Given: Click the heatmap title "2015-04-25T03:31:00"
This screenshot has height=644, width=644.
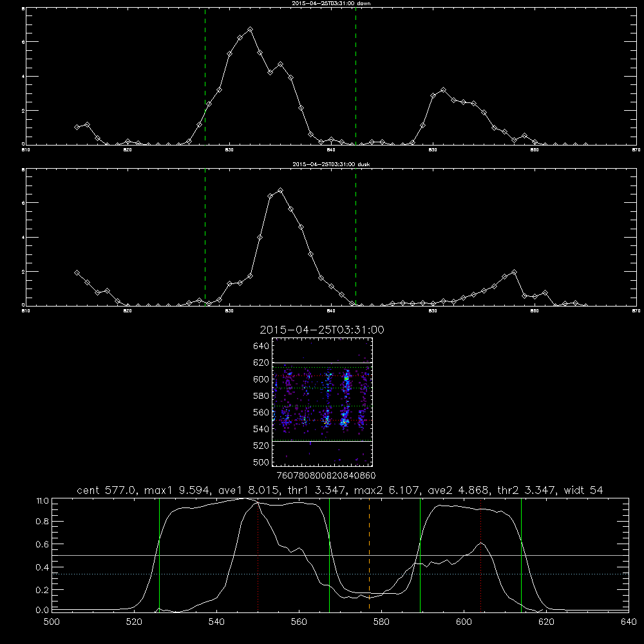Looking at the screenshot, I should point(322,330).
